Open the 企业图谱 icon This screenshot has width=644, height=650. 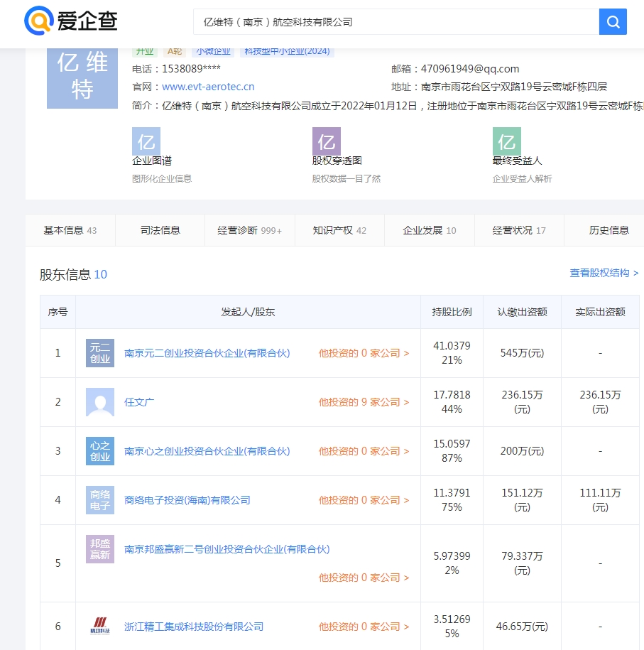point(146,141)
